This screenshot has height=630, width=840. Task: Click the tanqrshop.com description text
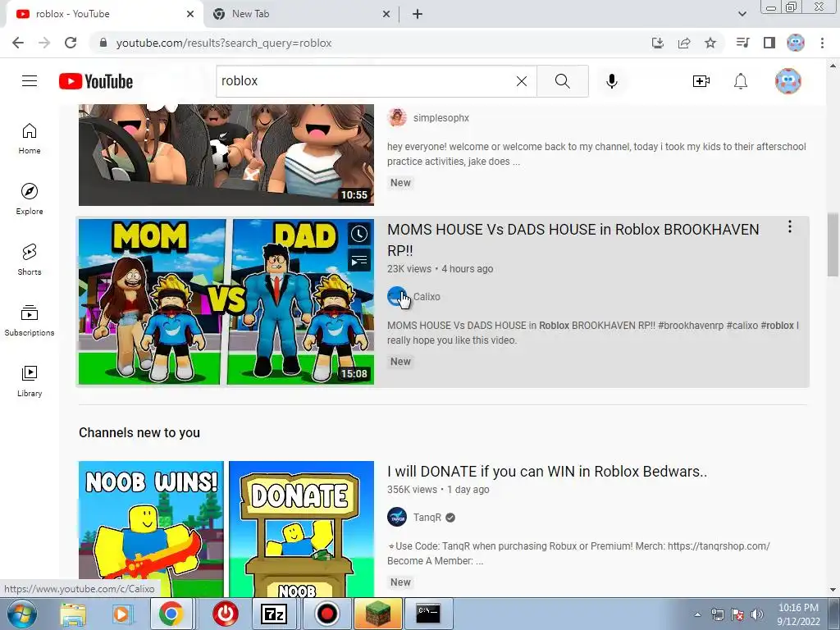tap(719, 546)
